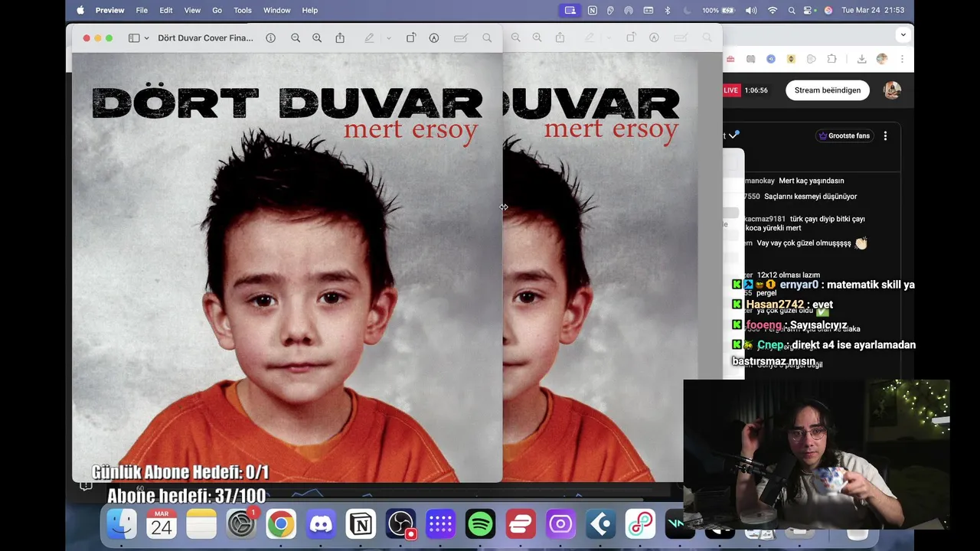
Task: Open the Help menu
Action: coord(310,10)
